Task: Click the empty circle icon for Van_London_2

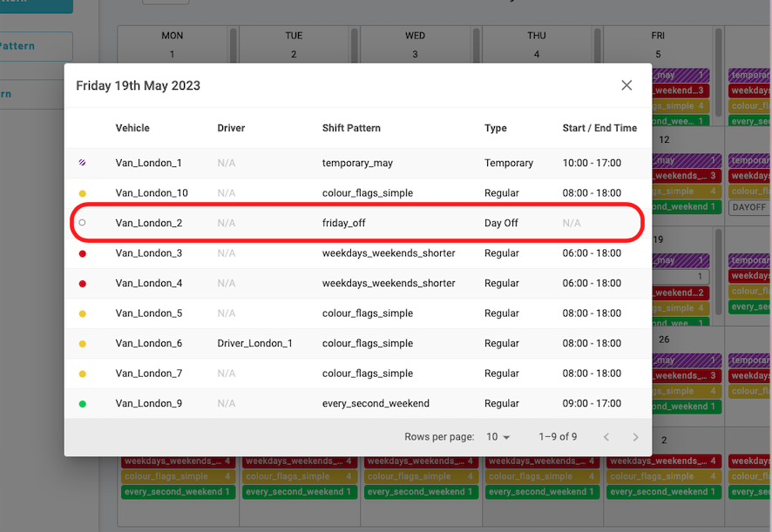Action: click(83, 223)
